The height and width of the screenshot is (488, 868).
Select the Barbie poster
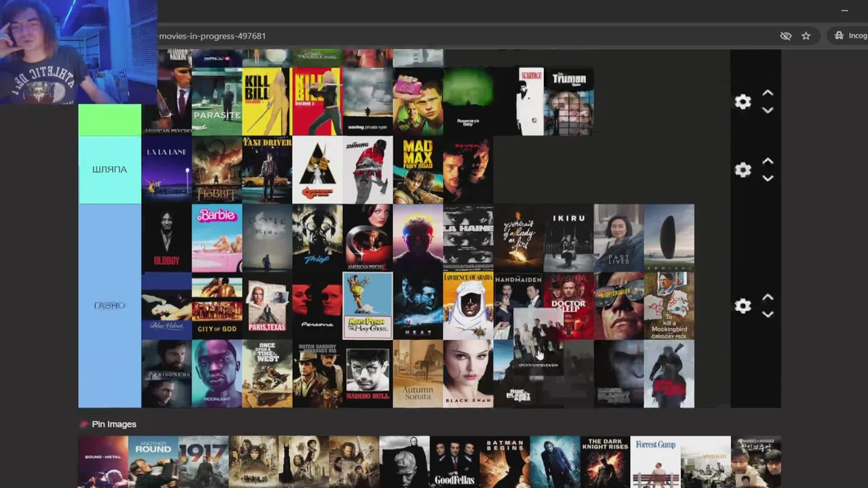217,238
